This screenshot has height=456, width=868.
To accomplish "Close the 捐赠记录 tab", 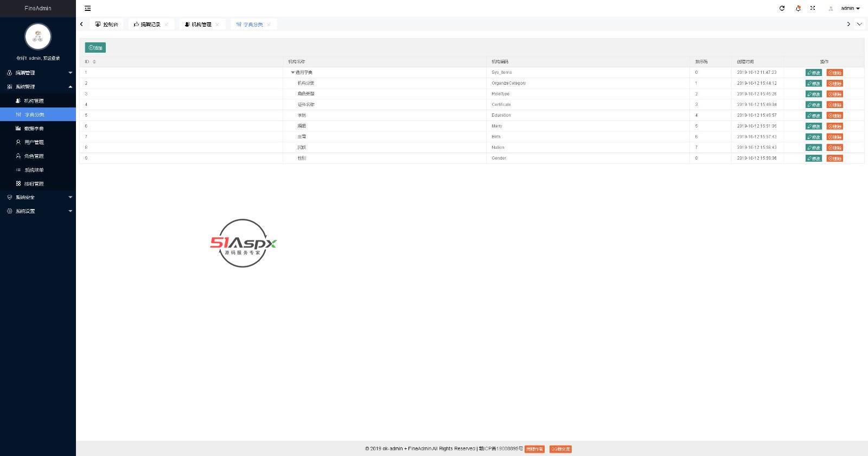I will click(x=167, y=24).
